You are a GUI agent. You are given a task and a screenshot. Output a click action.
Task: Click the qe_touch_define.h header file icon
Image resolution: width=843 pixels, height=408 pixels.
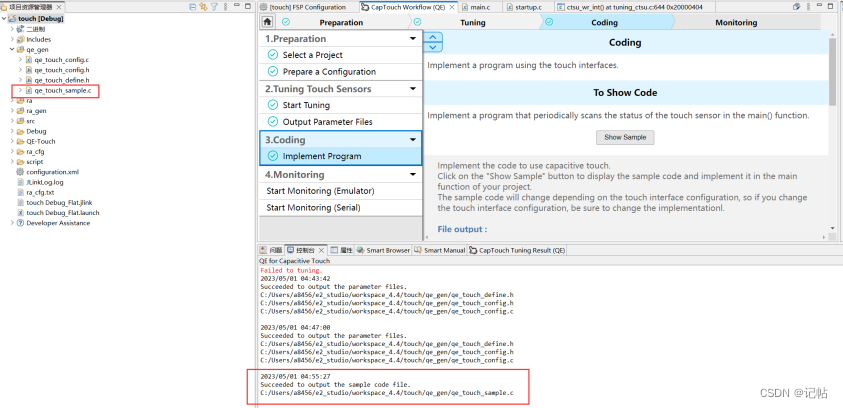point(29,80)
